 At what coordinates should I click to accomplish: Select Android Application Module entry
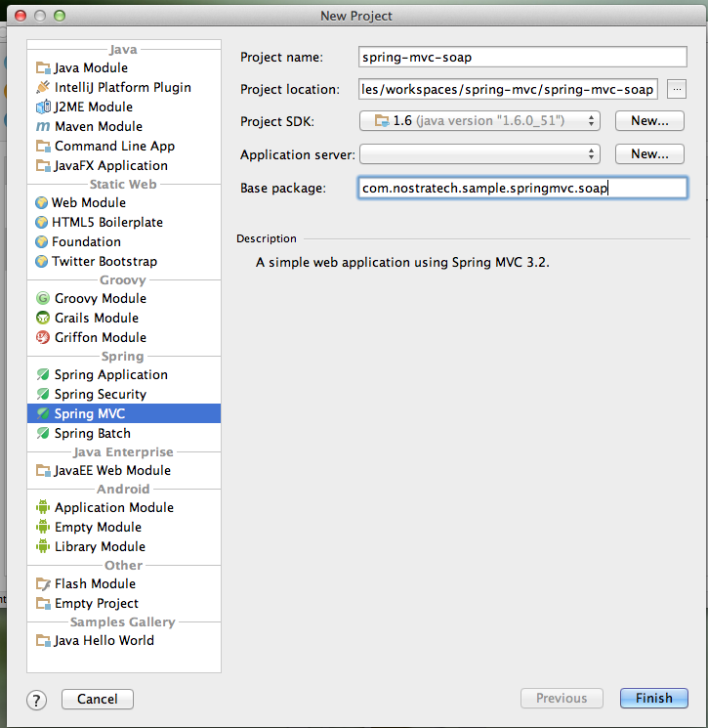click(x=124, y=507)
